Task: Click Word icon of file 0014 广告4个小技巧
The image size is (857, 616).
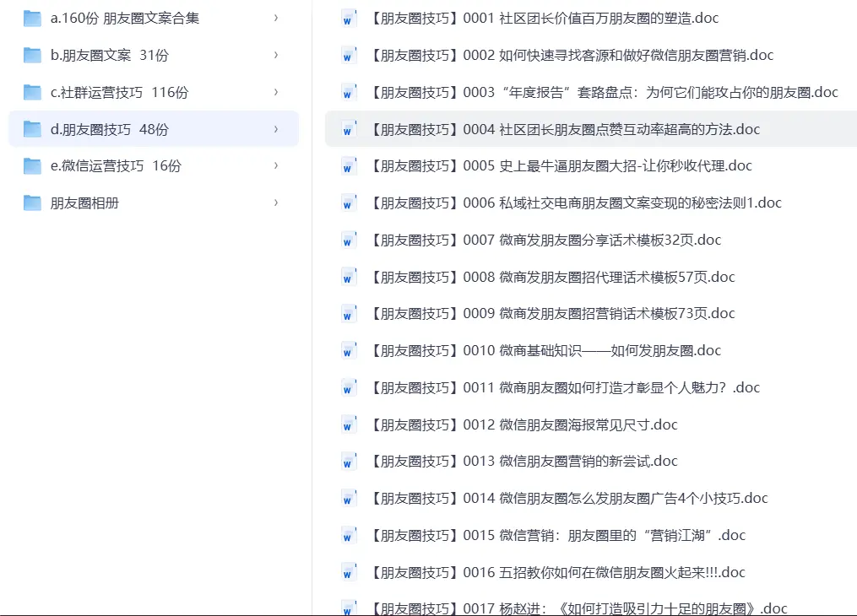Action: pyautogui.click(x=348, y=498)
